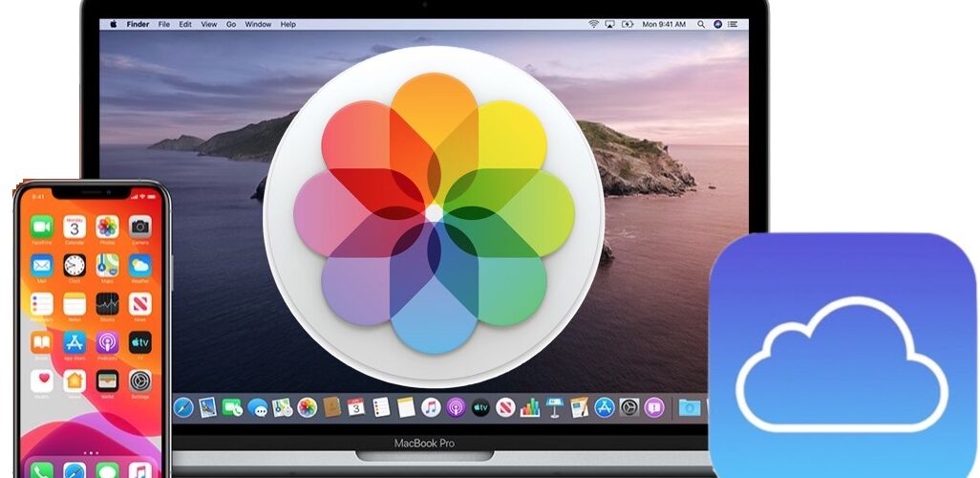Viewport: 980px width, 478px height.
Task: Open Mail stamp icon in Mac dock
Action: coord(207,407)
